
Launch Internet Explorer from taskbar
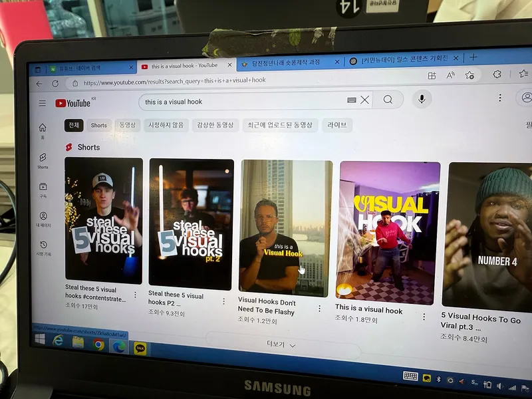pyautogui.click(x=58, y=340)
